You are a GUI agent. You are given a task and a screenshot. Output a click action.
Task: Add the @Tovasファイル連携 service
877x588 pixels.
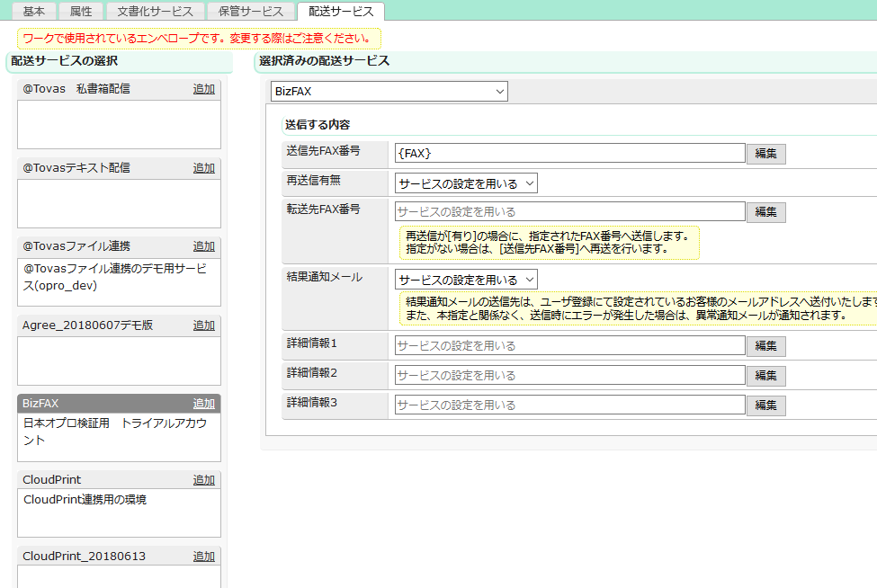pyautogui.click(x=203, y=246)
